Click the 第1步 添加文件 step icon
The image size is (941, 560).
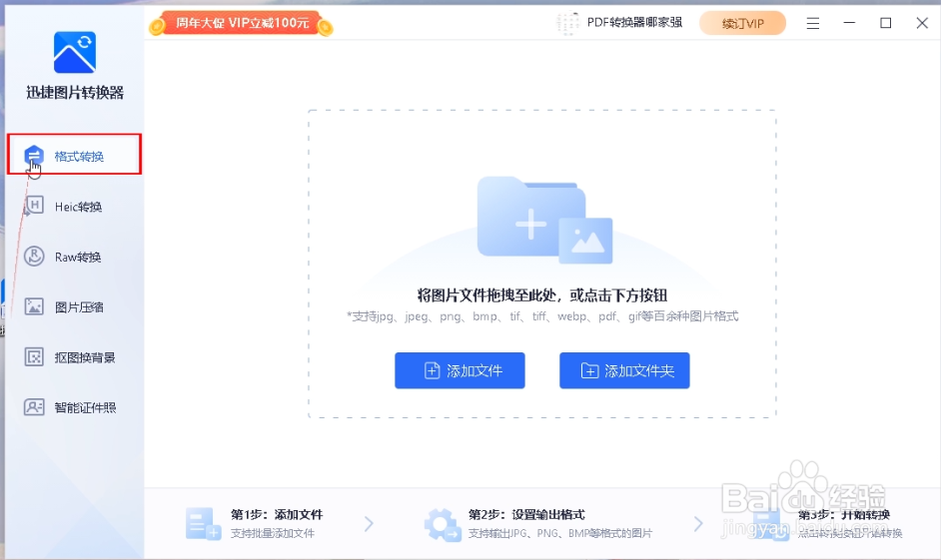pos(203,524)
